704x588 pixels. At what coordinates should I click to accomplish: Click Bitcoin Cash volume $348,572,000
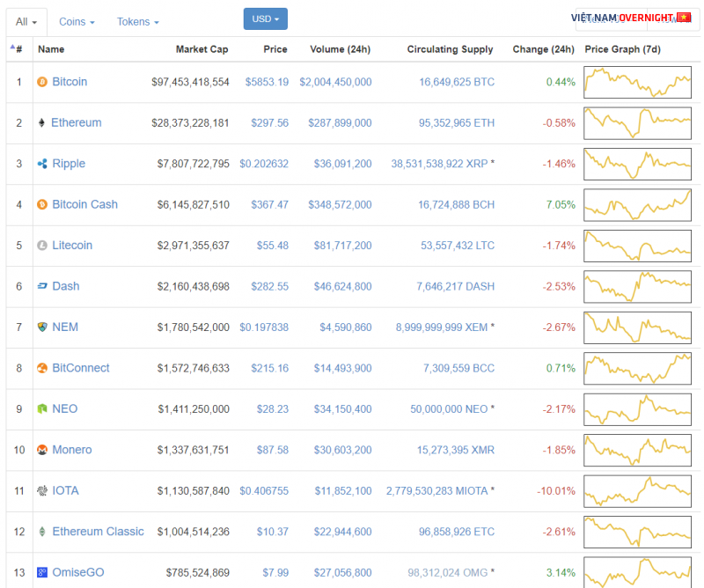pos(340,205)
